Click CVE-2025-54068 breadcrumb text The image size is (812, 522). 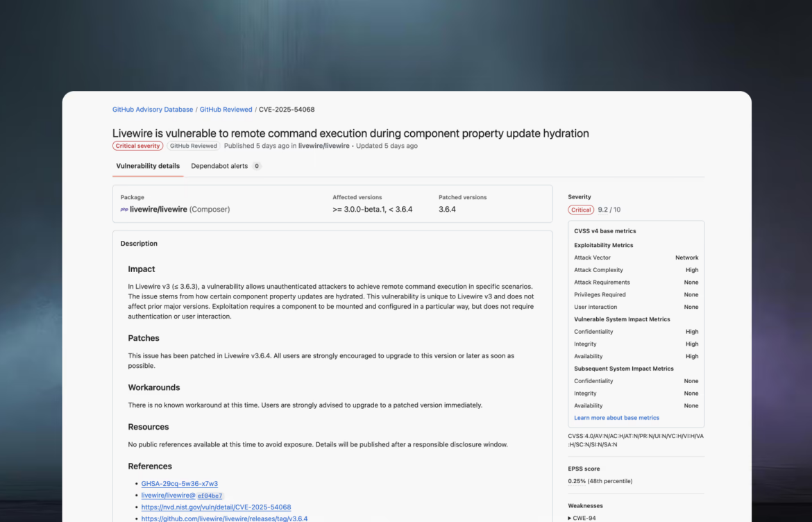pos(287,109)
